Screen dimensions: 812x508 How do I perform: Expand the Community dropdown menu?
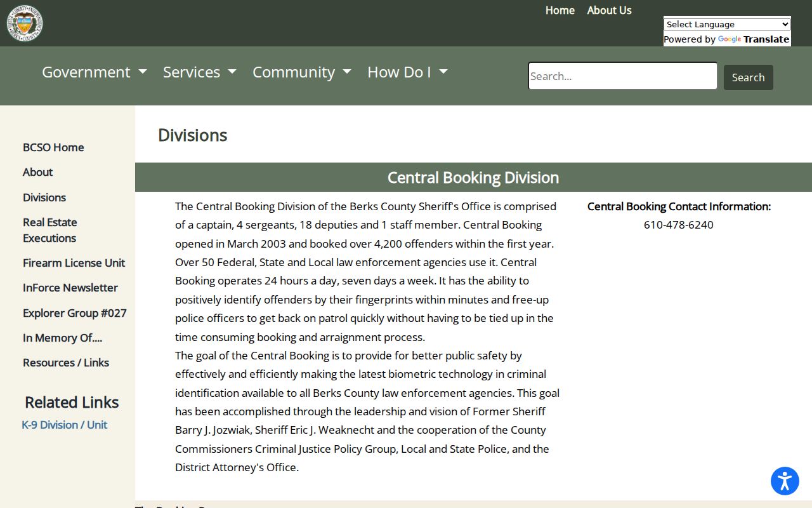click(302, 72)
